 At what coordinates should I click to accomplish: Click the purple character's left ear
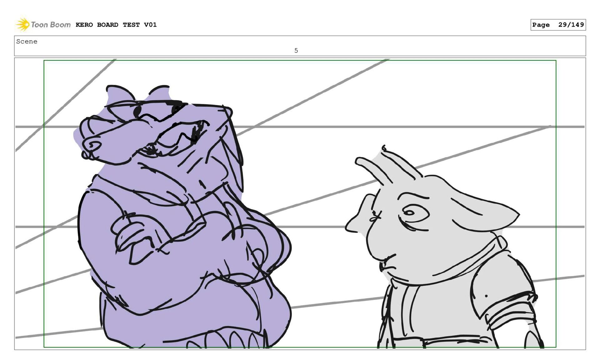click(117, 94)
